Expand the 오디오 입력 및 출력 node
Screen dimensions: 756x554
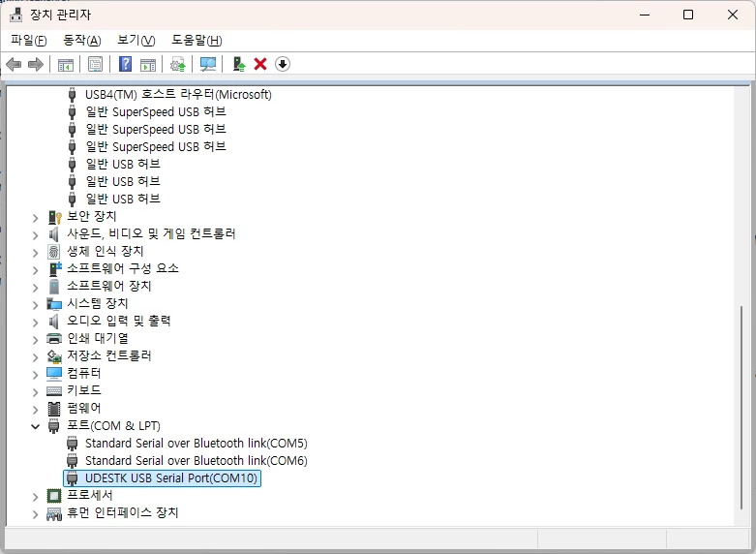point(35,323)
